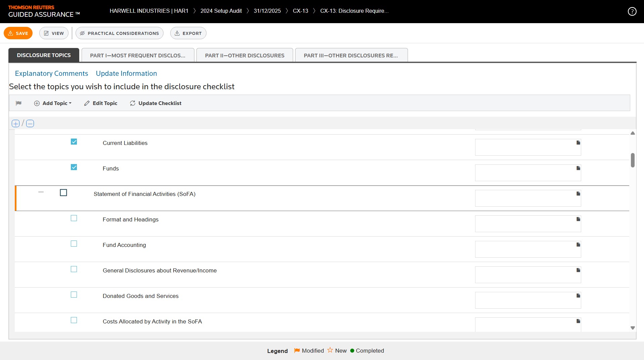
Task: Uncheck the Current Liabilities checkbox
Action: point(74,142)
